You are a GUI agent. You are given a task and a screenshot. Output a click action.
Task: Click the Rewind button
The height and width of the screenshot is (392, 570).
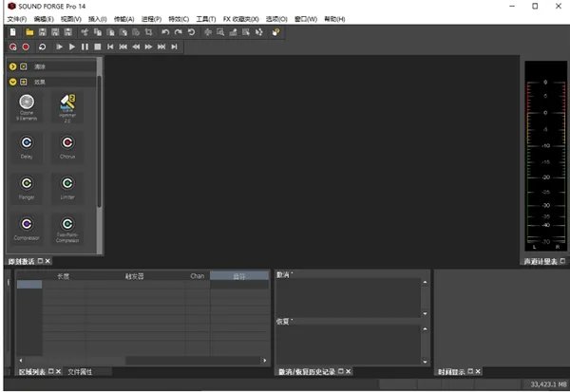coord(136,47)
